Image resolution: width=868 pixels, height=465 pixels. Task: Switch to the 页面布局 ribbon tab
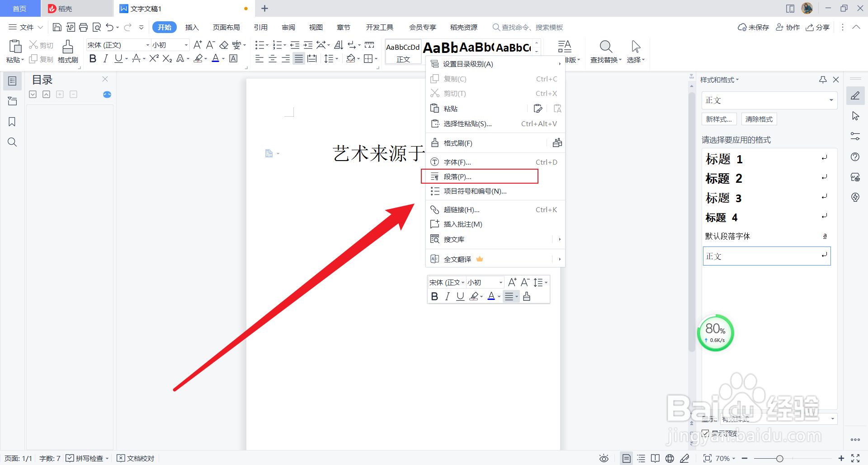[x=226, y=27]
